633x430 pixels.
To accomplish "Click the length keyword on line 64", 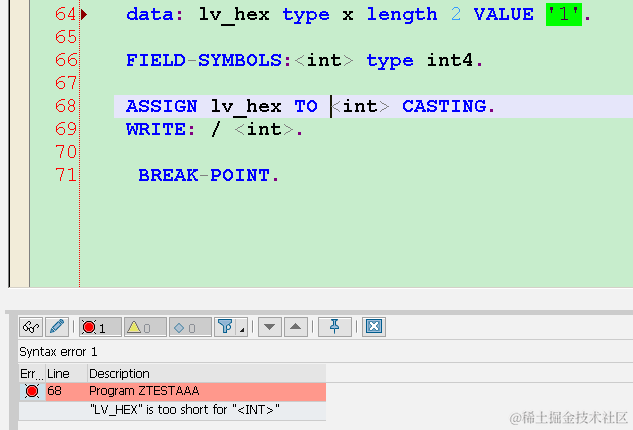I will [402, 15].
